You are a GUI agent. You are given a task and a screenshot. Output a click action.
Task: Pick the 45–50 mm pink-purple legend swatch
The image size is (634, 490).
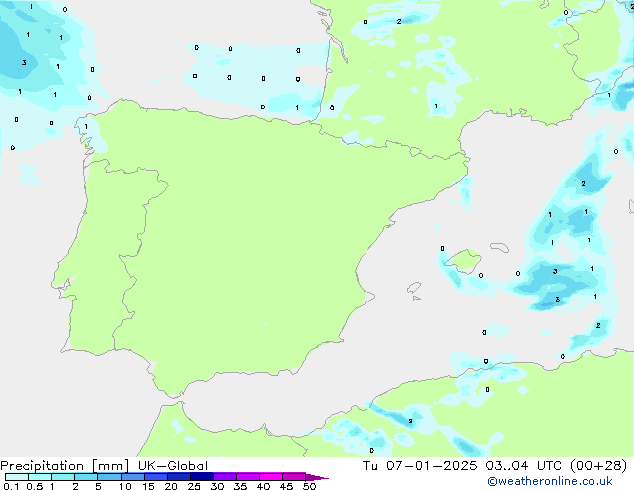(294, 477)
